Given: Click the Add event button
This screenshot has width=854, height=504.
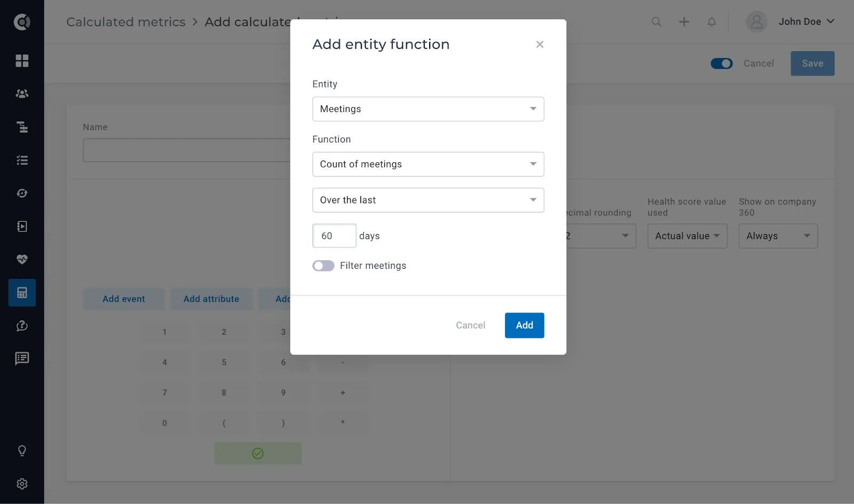Looking at the screenshot, I should (124, 299).
